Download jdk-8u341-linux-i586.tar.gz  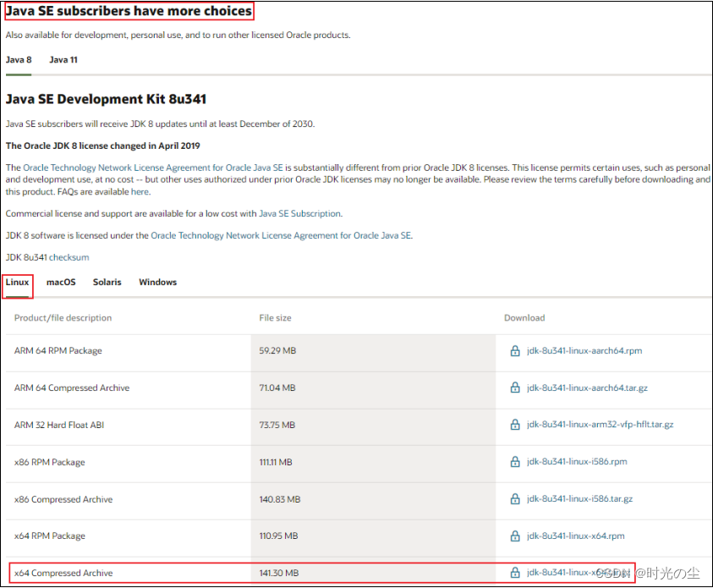point(579,499)
